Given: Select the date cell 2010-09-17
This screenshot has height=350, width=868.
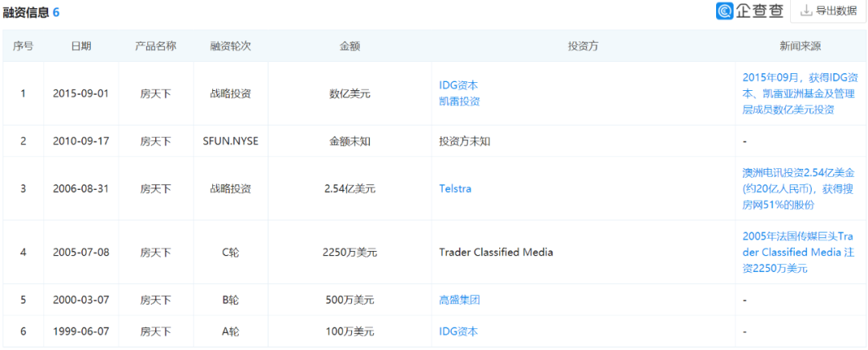Looking at the screenshot, I should coord(81,141).
